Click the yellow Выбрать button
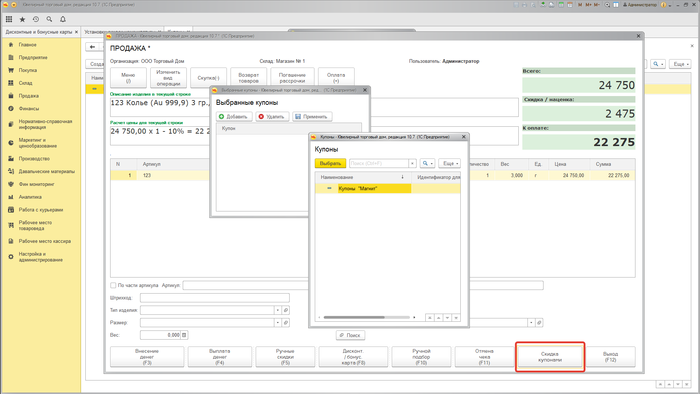This screenshot has height=394, width=700. point(330,163)
